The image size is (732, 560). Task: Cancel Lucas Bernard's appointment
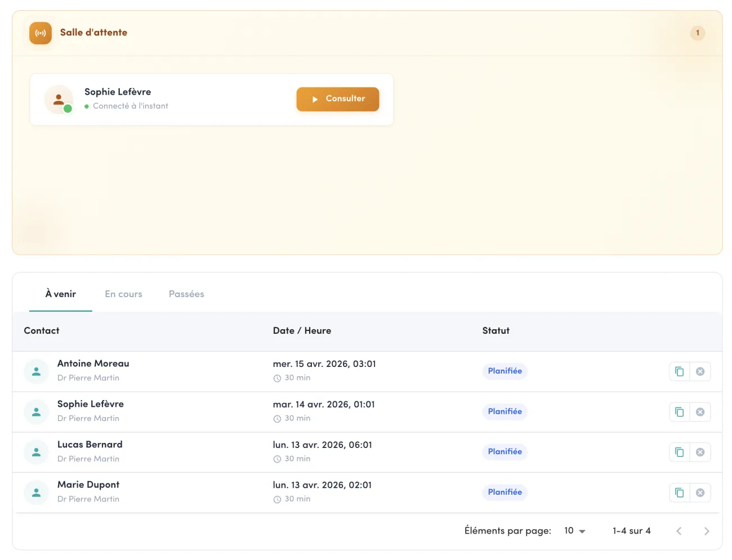[700, 452]
